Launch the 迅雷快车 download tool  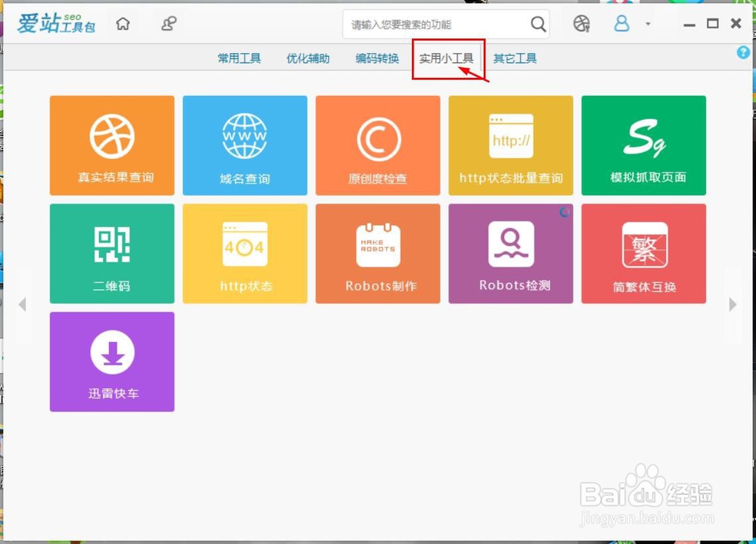pyautogui.click(x=112, y=361)
